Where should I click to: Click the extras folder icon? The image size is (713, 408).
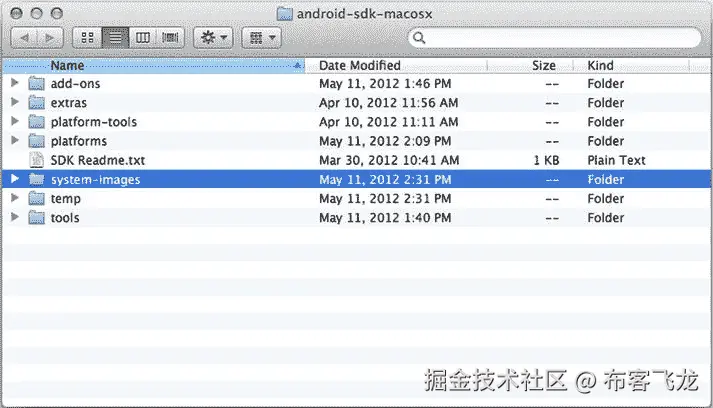(36, 103)
